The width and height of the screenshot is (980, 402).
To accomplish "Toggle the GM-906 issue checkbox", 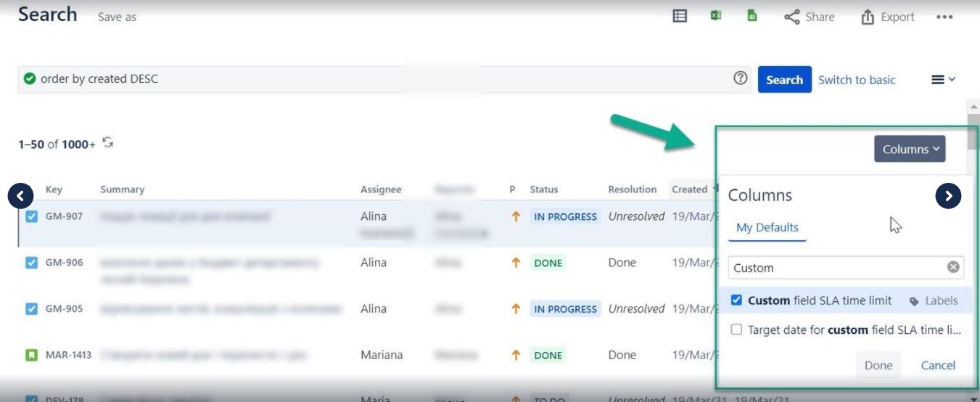I will click(x=32, y=263).
